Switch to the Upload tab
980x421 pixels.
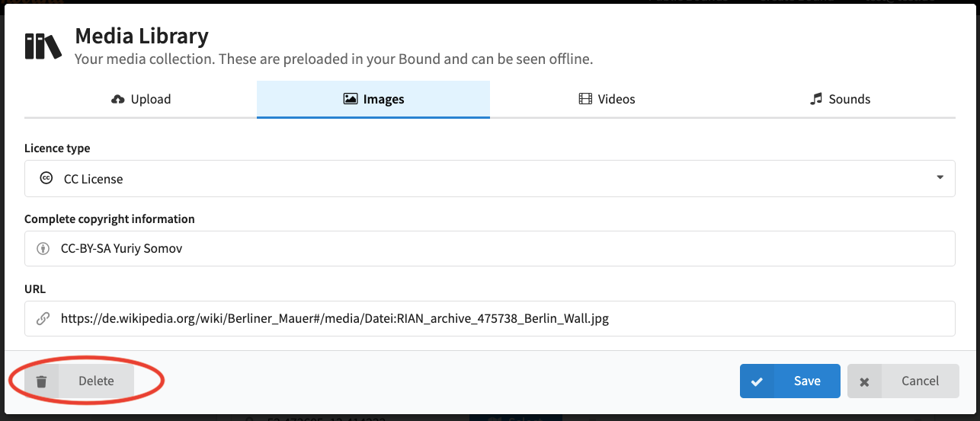141,99
